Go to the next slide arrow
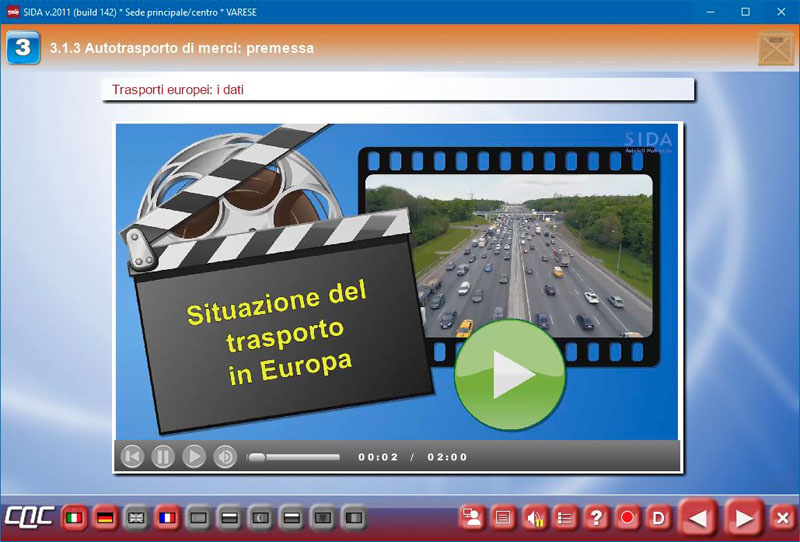 point(744,518)
